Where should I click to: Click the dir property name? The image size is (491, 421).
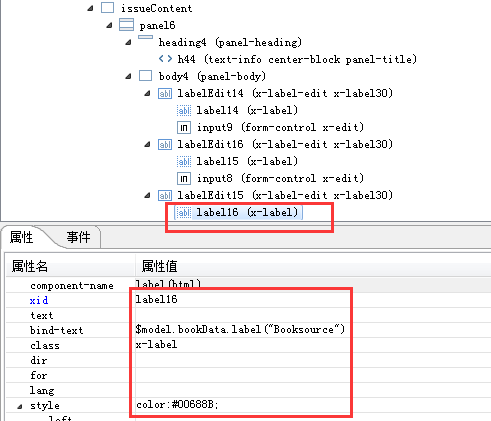click(39, 360)
